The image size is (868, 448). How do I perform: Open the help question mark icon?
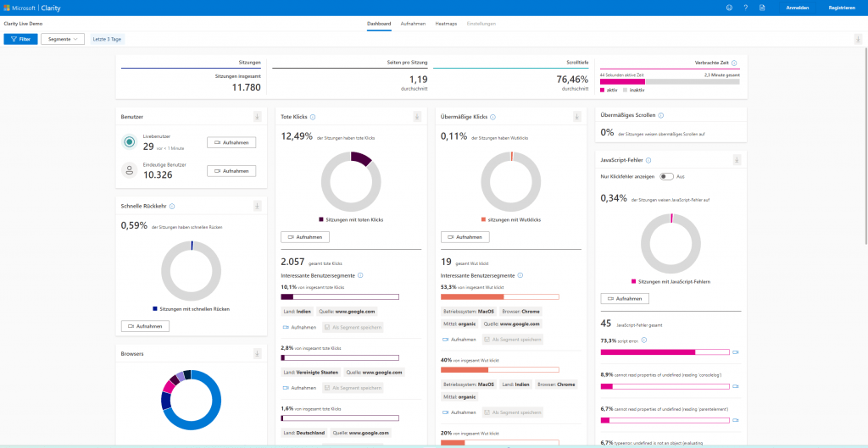(746, 8)
